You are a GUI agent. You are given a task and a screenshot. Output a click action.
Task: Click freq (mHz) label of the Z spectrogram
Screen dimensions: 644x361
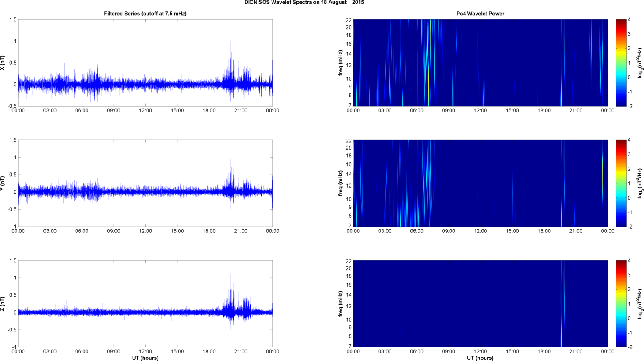[340, 304]
